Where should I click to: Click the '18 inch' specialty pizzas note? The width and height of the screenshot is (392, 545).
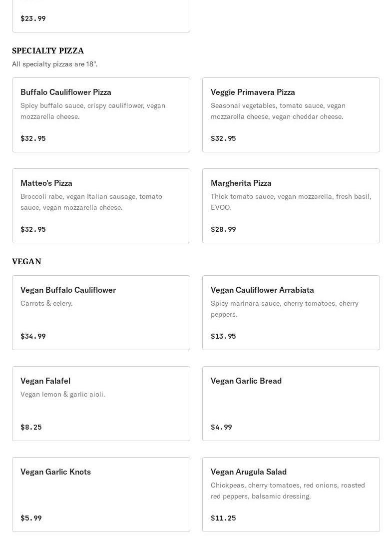coord(55,64)
